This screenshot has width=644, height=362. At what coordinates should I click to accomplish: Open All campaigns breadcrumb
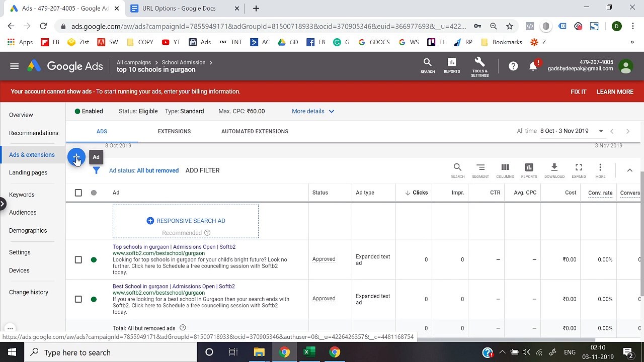134,62
